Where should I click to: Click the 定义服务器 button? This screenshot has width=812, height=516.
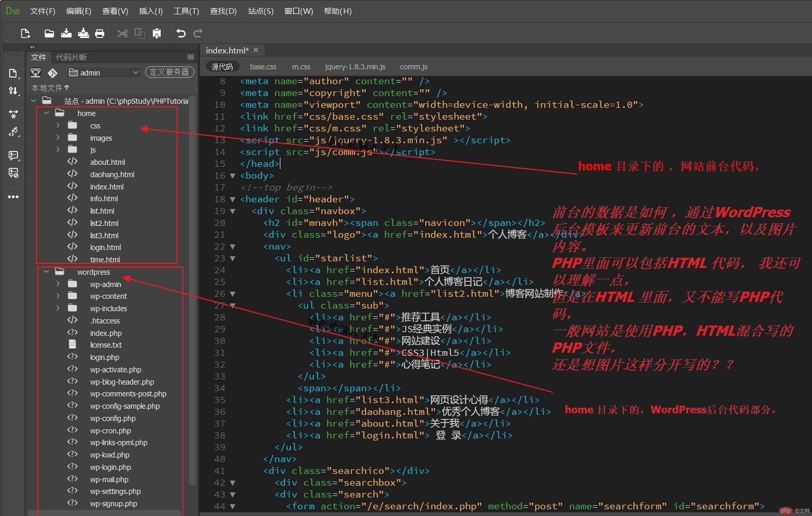(169, 72)
